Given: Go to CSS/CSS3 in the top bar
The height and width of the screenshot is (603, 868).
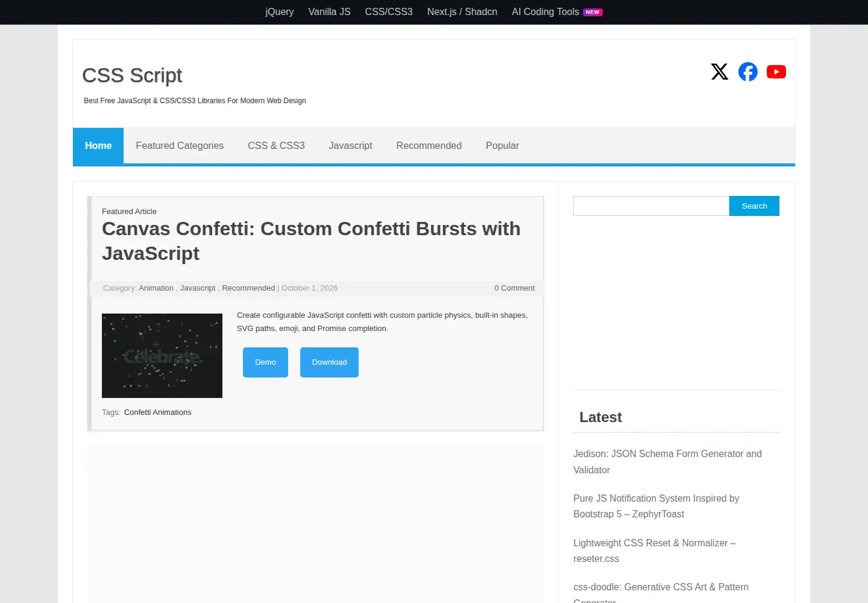Looking at the screenshot, I should pyautogui.click(x=389, y=11).
